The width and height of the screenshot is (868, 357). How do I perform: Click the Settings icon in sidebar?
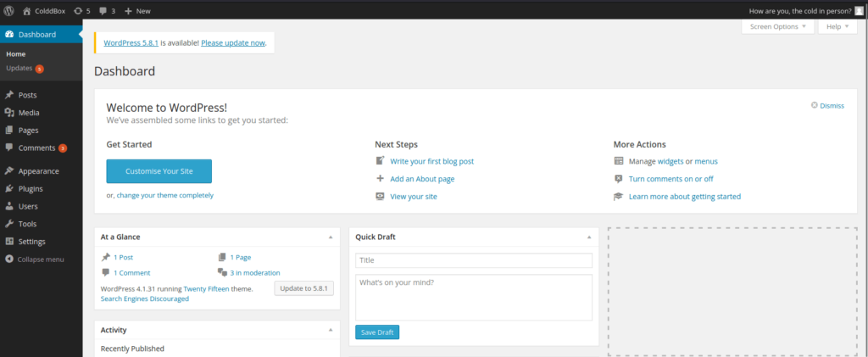point(8,242)
